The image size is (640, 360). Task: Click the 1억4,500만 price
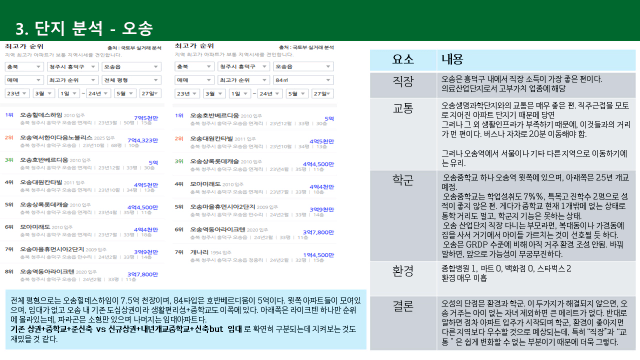click(318, 255)
